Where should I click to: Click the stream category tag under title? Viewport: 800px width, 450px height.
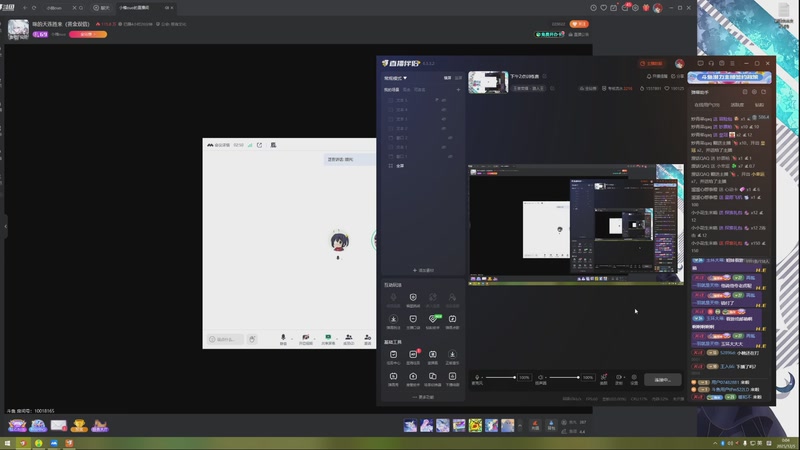(528, 88)
